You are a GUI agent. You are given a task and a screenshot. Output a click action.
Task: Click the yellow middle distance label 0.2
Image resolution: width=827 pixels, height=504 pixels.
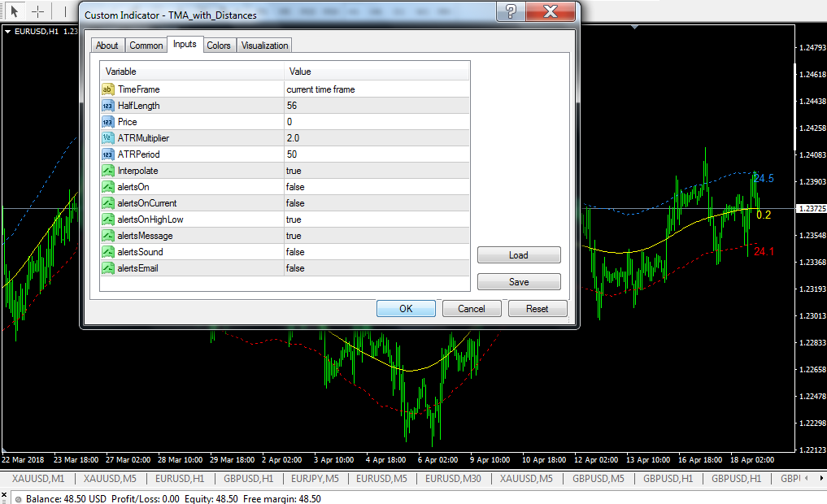tap(764, 215)
